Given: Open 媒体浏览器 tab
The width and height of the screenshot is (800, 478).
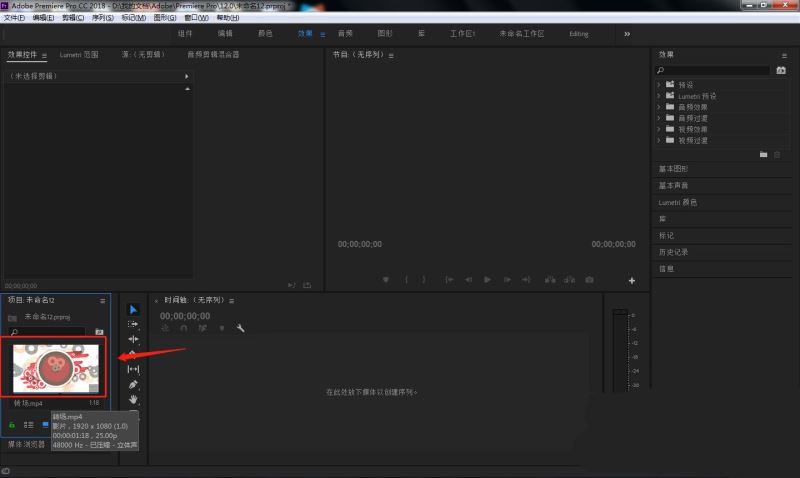Looking at the screenshot, I should click(x=27, y=444).
